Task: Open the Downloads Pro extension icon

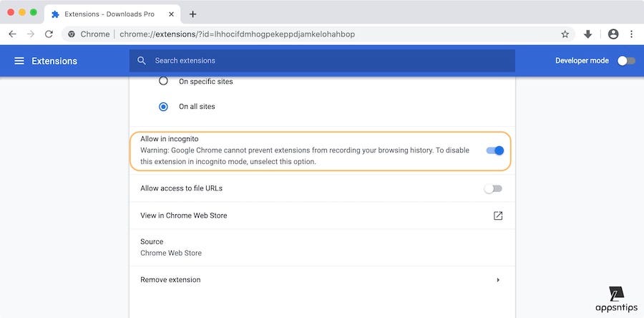Action: click(x=587, y=34)
